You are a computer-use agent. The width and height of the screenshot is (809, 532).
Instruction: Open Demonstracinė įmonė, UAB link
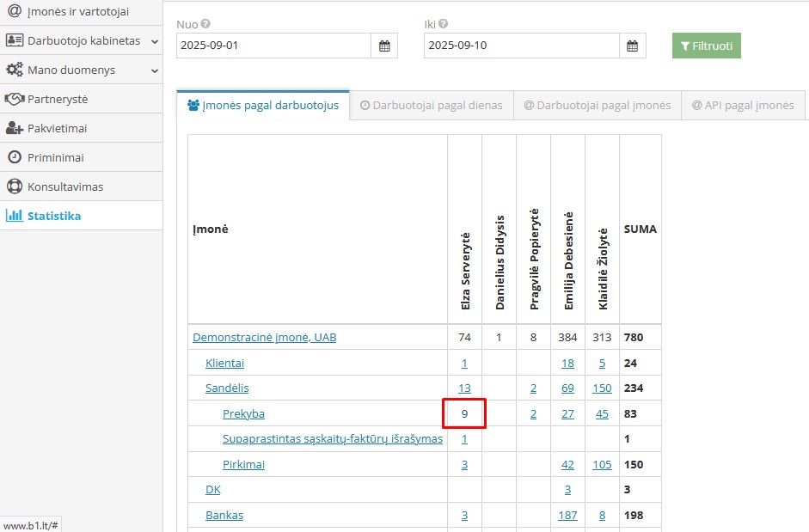264,338
